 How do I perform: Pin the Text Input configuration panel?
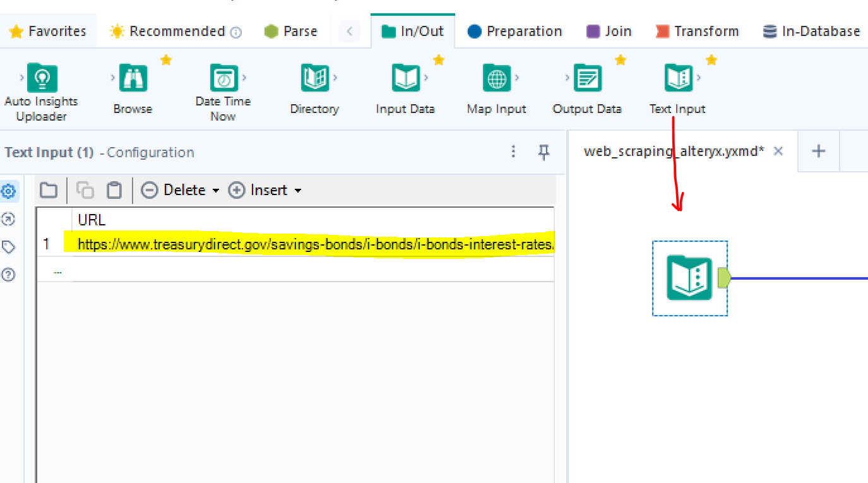pyautogui.click(x=544, y=152)
